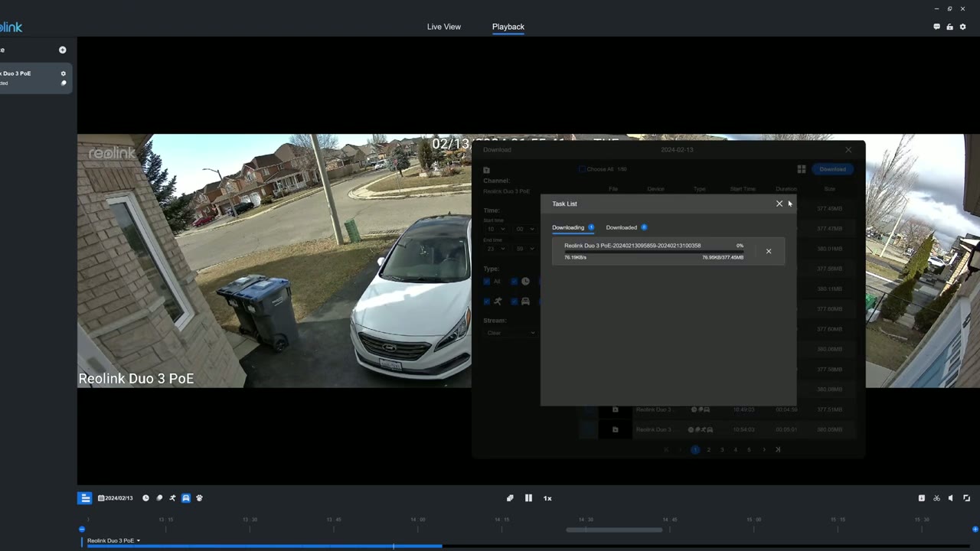Click the download progress bar in Task List
This screenshot has width=980, height=551.
[x=654, y=252]
